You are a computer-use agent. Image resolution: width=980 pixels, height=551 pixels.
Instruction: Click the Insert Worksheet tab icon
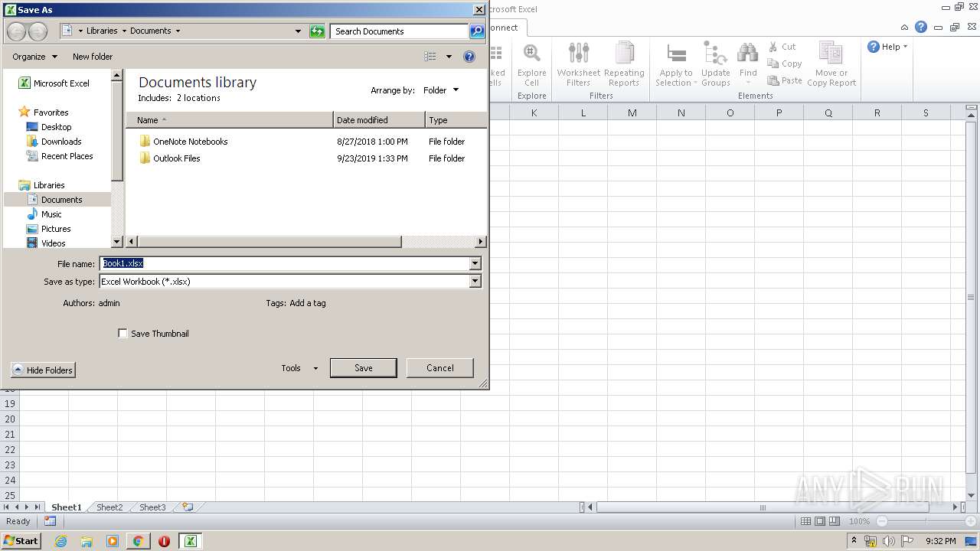[188, 507]
